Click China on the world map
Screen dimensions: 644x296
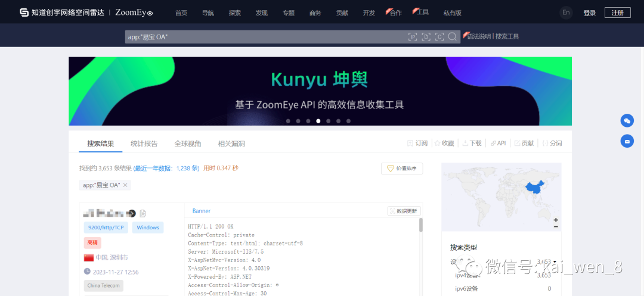coord(534,188)
